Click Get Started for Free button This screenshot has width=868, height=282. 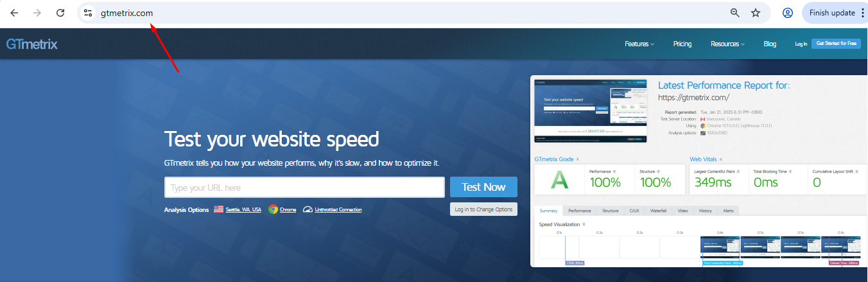coord(836,44)
